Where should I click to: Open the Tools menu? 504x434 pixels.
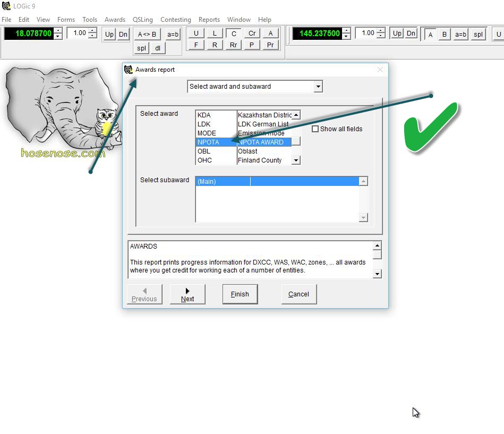pos(90,20)
